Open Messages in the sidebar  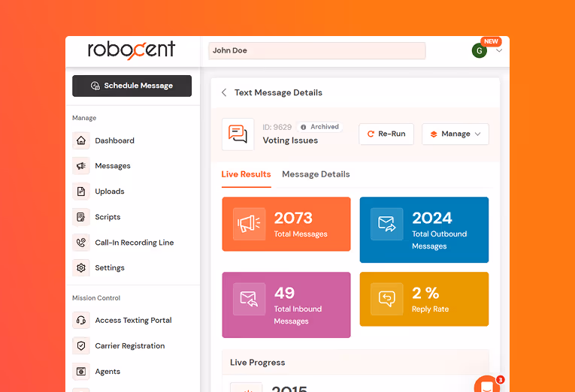(113, 166)
